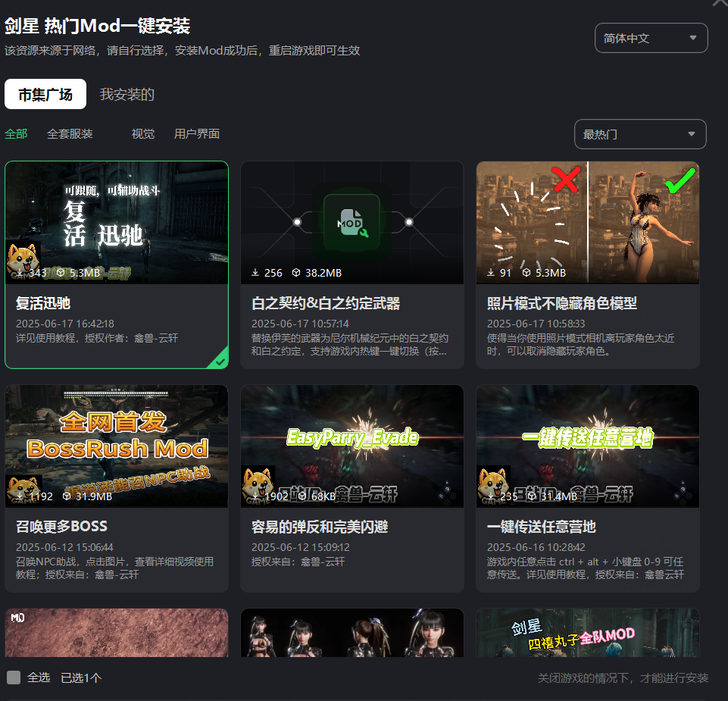Filter mods by 用户界面
This screenshot has height=701, width=728.
197,134
